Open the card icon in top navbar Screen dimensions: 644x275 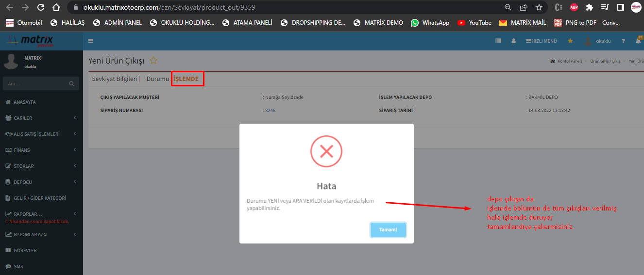(x=498, y=41)
